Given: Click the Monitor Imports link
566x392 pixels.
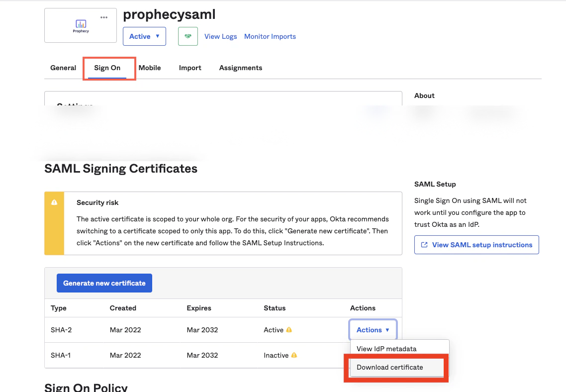Looking at the screenshot, I should (270, 36).
